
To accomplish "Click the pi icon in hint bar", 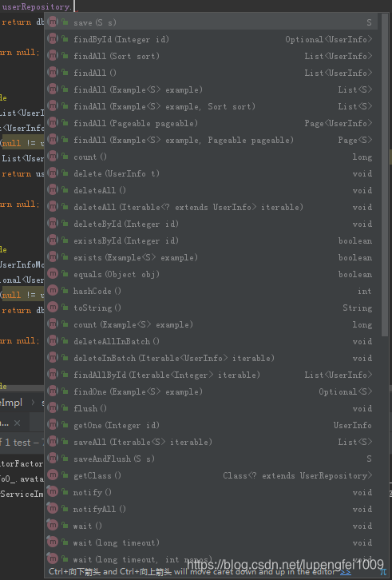I will (383, 572).
